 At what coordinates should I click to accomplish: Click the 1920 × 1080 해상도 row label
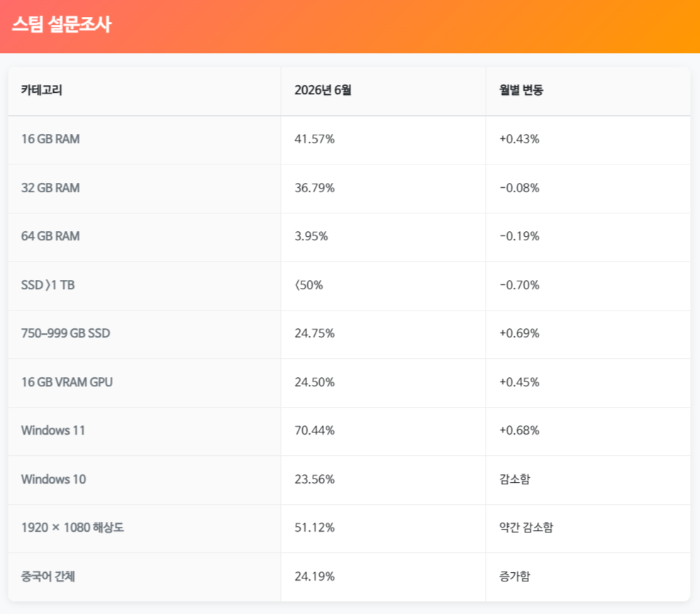pyautogui.click(x=72, y=528)
